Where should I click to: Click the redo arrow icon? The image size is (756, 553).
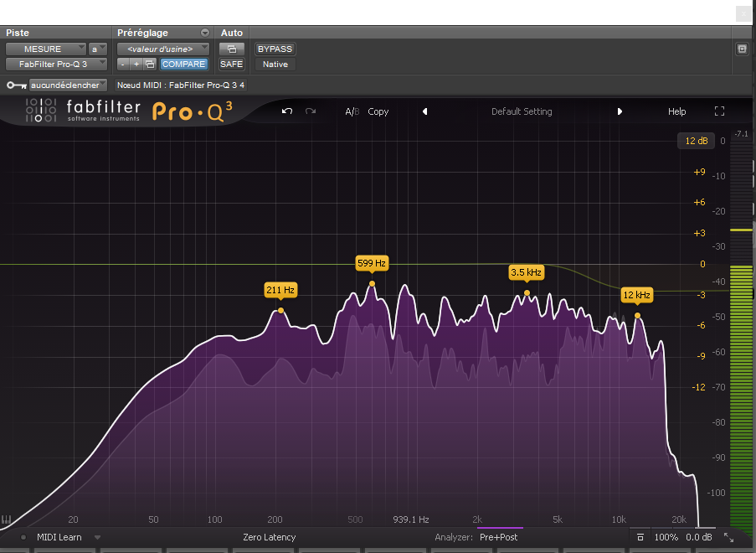pos(311,111)
